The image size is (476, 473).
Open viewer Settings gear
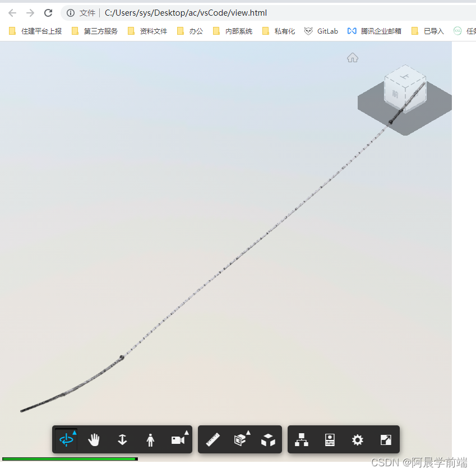pyautogui.click(x=358, y=439)
